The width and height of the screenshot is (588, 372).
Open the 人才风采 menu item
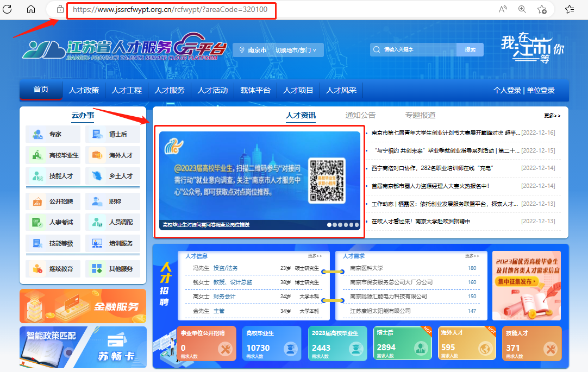coord(341,90)
